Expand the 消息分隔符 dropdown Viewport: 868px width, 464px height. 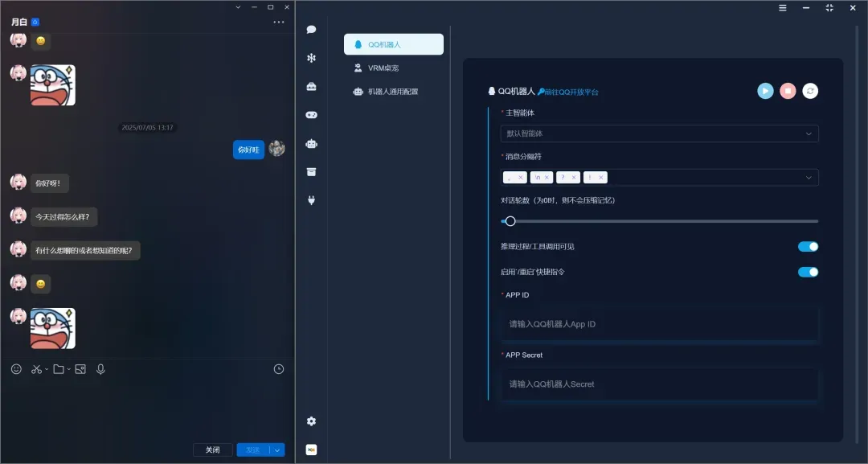pyautogui.click(x=809, y=177)
